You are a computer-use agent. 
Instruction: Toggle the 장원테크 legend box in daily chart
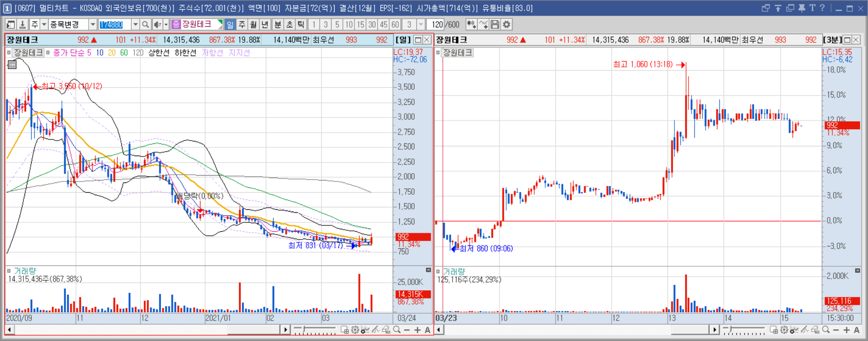coord(9,53)
